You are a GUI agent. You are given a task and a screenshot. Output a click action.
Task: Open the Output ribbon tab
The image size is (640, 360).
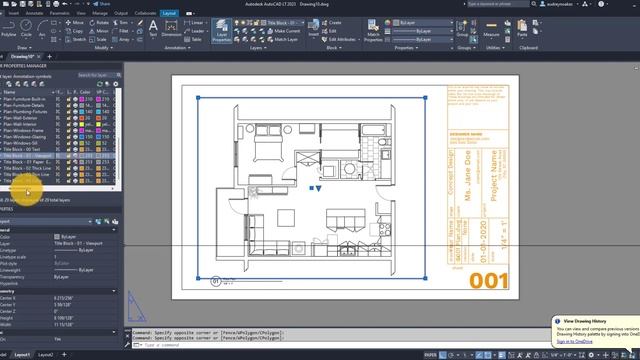(121, 13)
